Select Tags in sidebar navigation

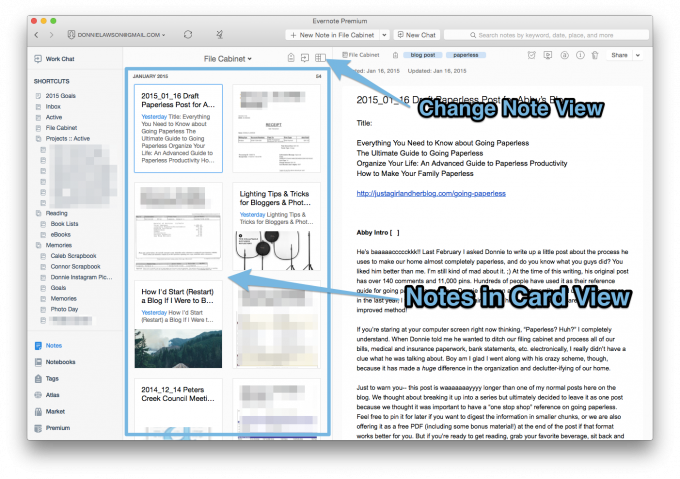pyautogui.click(x=47, y=378)
